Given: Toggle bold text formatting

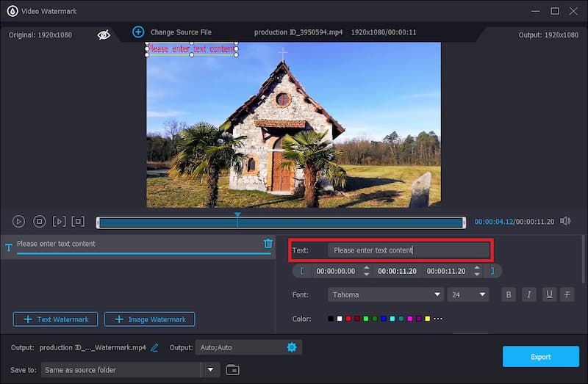Looking at the screenshot, I should (509, 294).
